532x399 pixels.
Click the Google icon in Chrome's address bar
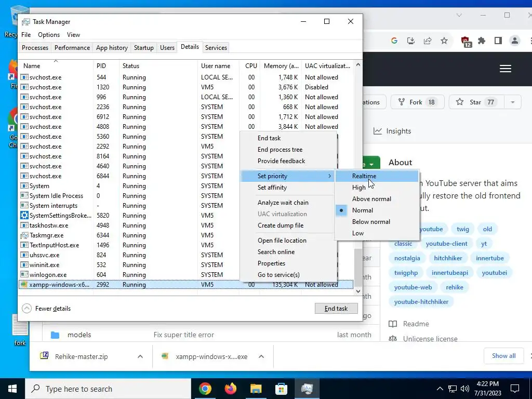point(394,41)
